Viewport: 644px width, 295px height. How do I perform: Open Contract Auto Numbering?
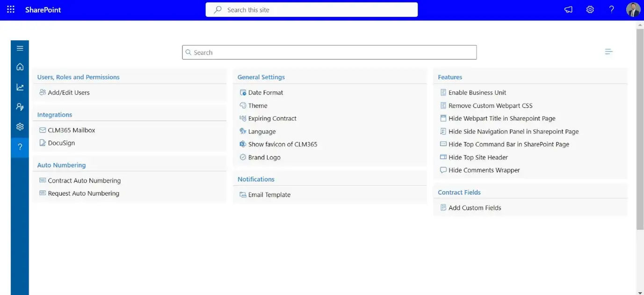(84, 181)
